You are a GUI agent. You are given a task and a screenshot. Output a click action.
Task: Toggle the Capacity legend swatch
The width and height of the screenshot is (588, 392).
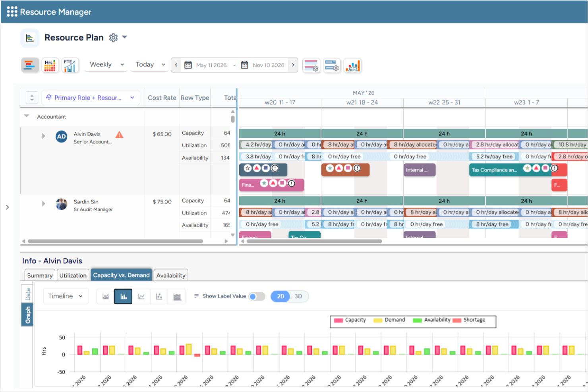pos(338,321)
